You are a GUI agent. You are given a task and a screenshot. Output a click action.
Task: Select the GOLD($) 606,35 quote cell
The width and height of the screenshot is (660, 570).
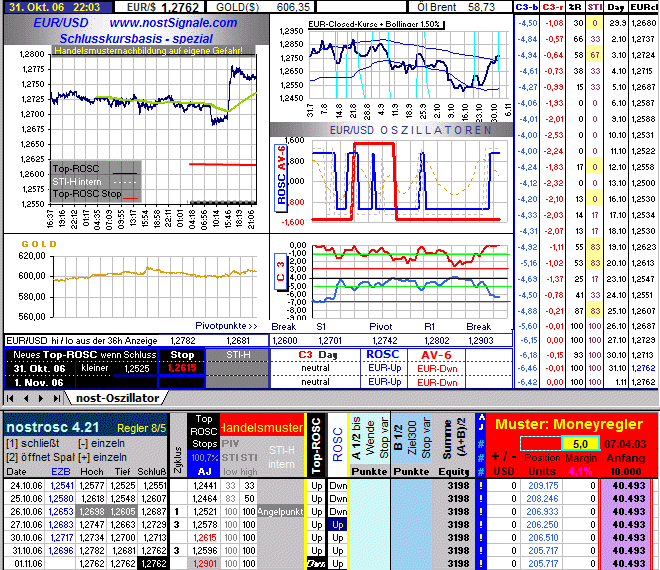[260, 7]
